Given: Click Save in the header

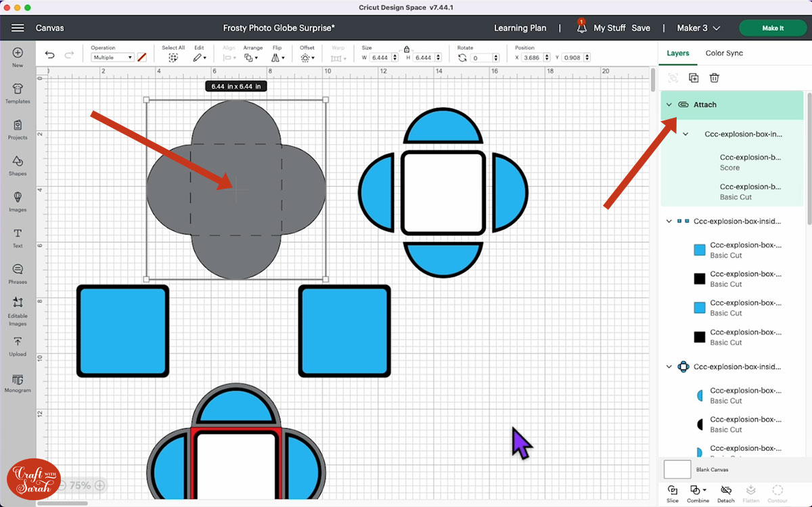Looking at the screenshot, I should click(x=641, y=28).
